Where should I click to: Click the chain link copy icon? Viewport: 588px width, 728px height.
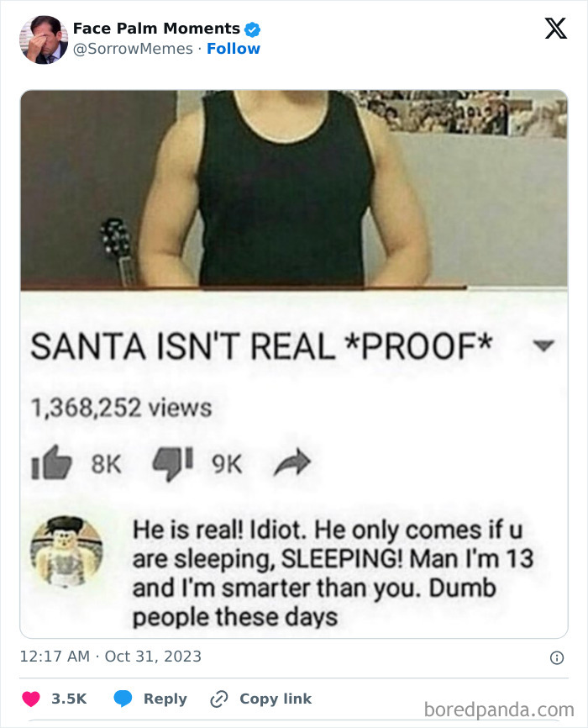pos(218,699)
